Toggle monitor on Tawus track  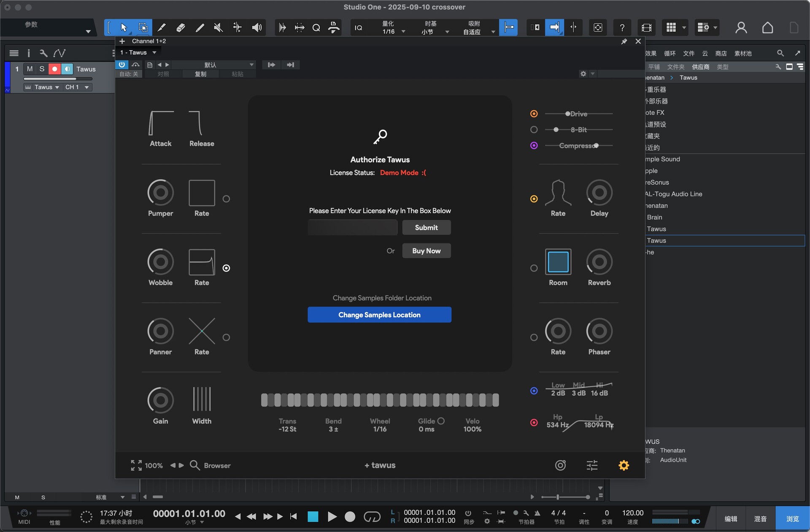coord(67,69)
